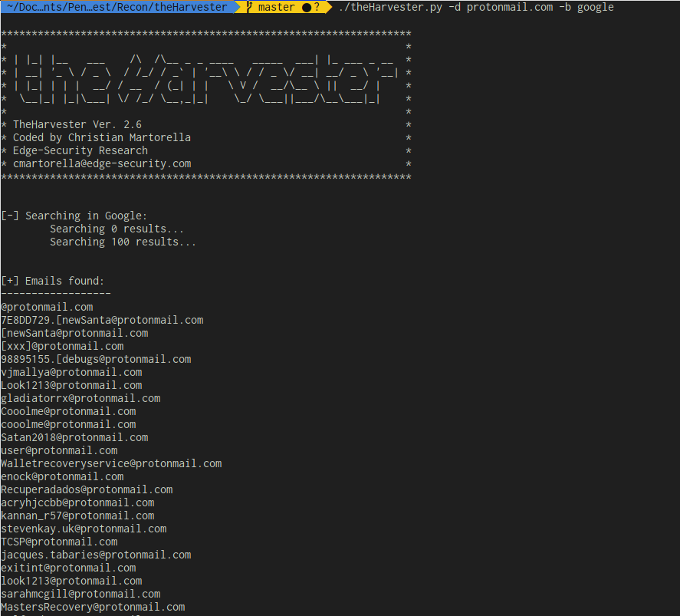This screenshot has width=680, height=616.
Task: Click user@protonmail.com entry
Action: 59,450
